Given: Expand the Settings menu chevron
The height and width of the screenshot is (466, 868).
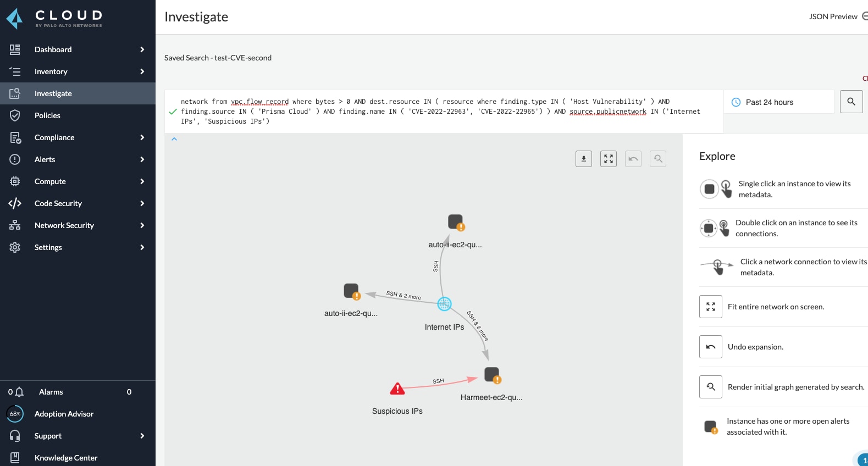Looking at the screenshot, I should tap(142, 247).
